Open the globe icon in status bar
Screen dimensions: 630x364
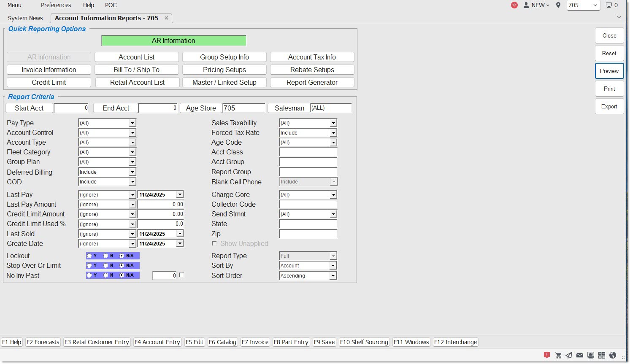tap(613, 355)
